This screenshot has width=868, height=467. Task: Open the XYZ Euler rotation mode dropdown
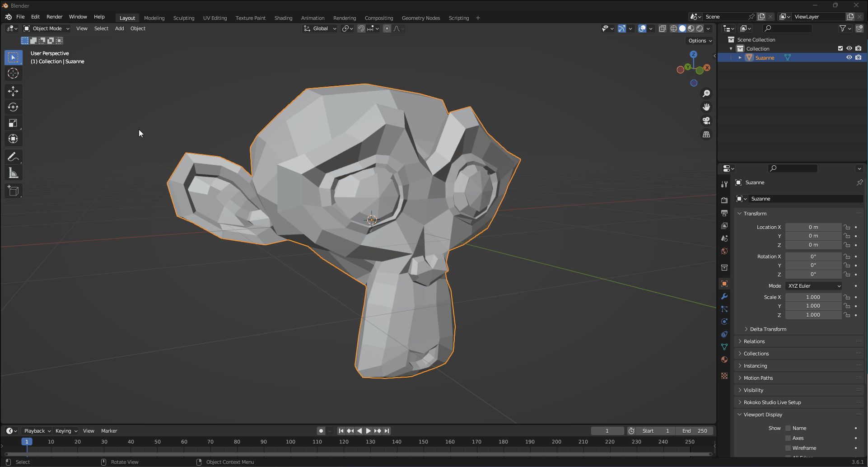pos(814,286)
